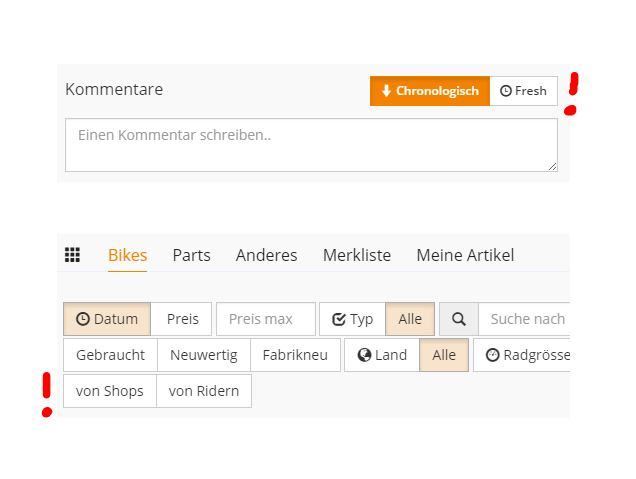Open the Typ Alle dropdown
Screen dimensions: 636x479
click(410, 319)
